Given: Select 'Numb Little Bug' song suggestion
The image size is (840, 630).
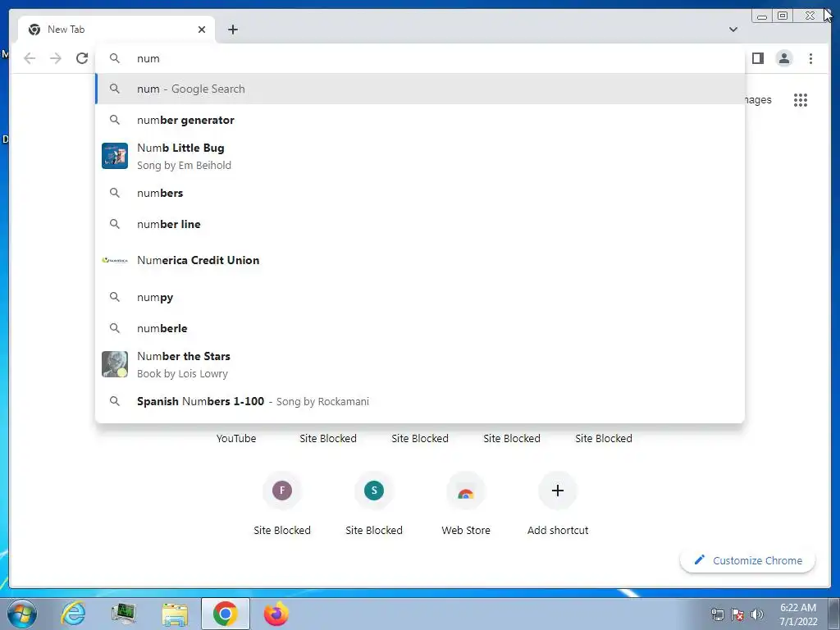Looking at the screenshot, I should [x=420, y=156].
